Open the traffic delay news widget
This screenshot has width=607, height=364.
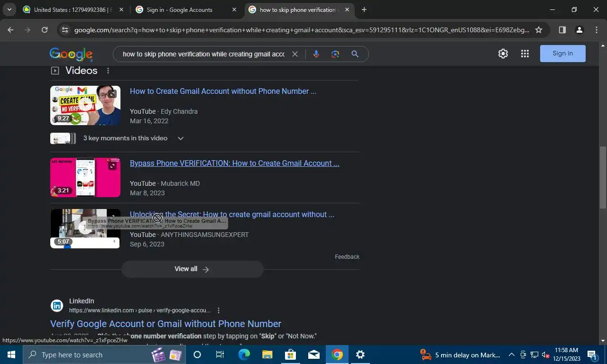coord(460,355)
